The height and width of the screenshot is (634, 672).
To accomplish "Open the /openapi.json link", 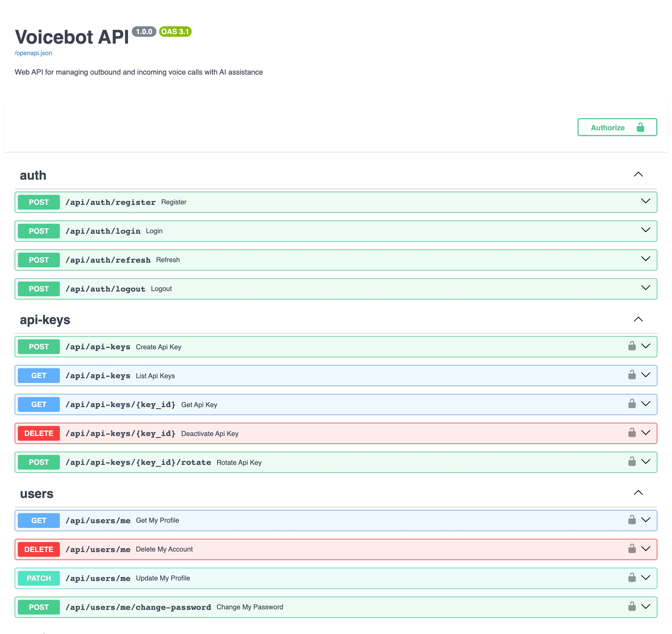I will 33,53.
